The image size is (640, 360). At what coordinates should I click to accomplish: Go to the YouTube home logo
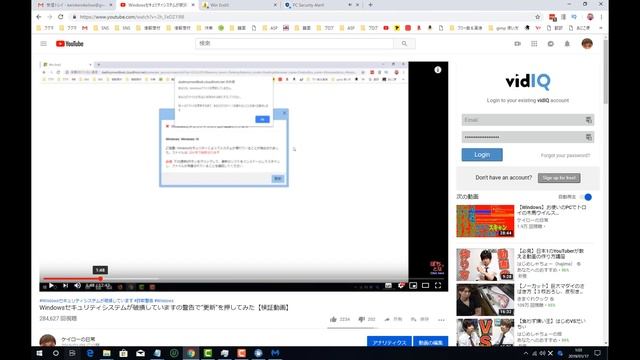[70, 44]
